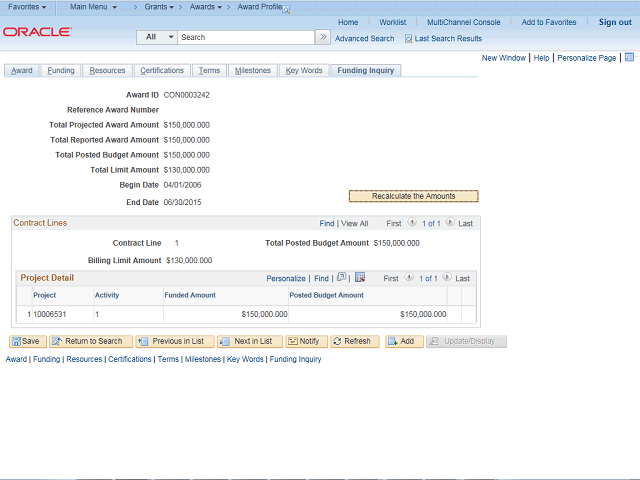Refresh the page with Refresh button

click(x=355, y=341)
